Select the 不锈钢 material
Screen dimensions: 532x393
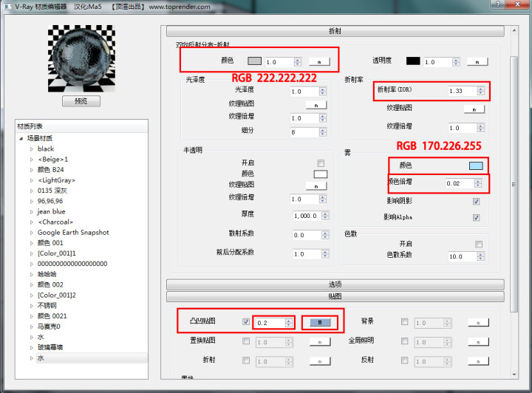coord(47,306)
